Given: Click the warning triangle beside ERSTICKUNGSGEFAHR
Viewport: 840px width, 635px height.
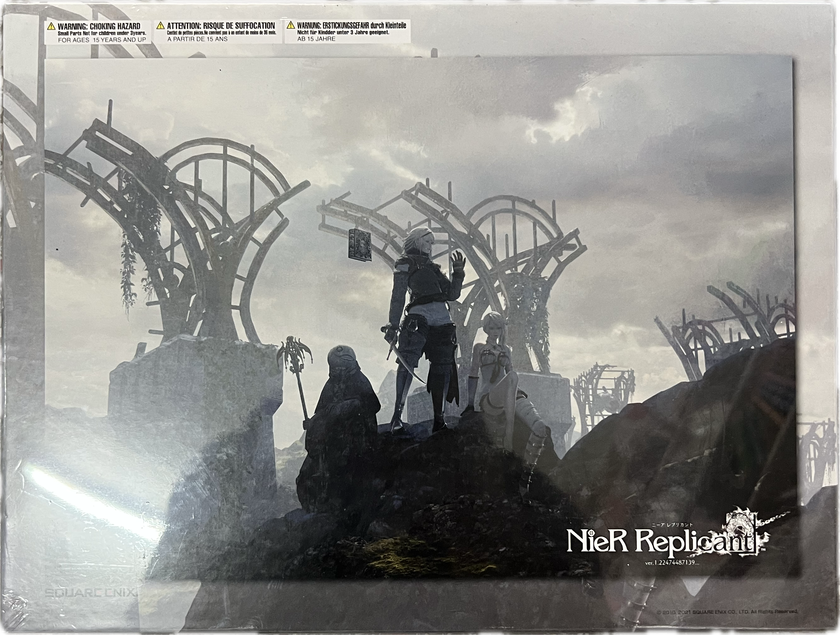Looking at the screenshot, I should 291,25.
